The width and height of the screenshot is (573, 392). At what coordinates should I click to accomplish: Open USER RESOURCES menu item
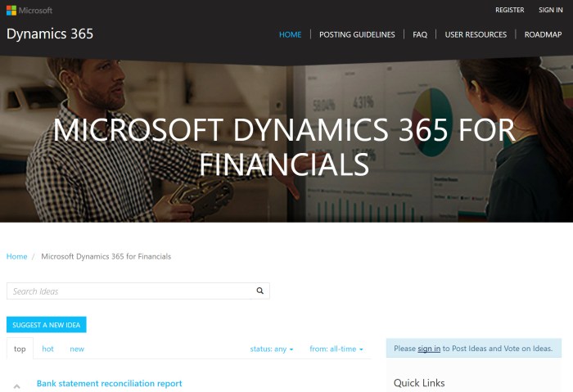point(476,34)
